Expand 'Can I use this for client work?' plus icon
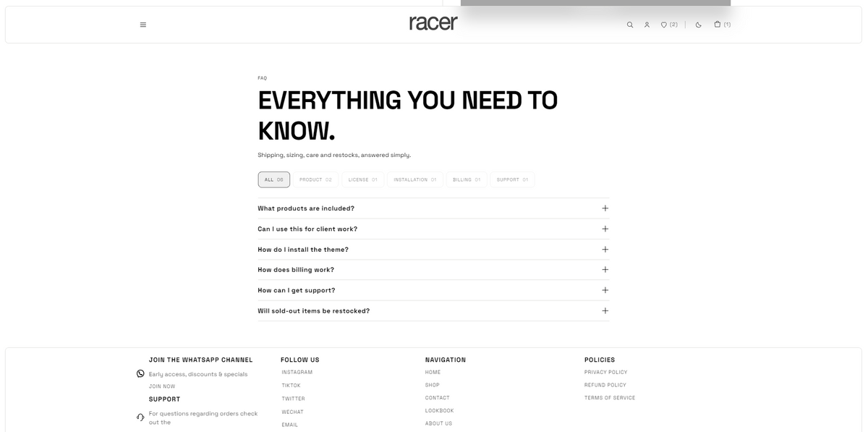The height and width of the screenshot is (432, 868). (605, 229)
